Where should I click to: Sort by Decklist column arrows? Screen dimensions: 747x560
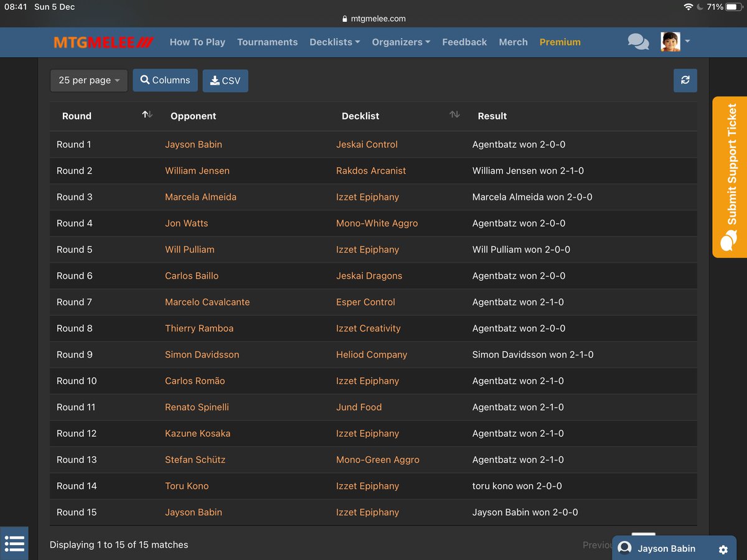pyautogui.click(x=454, y=114)
